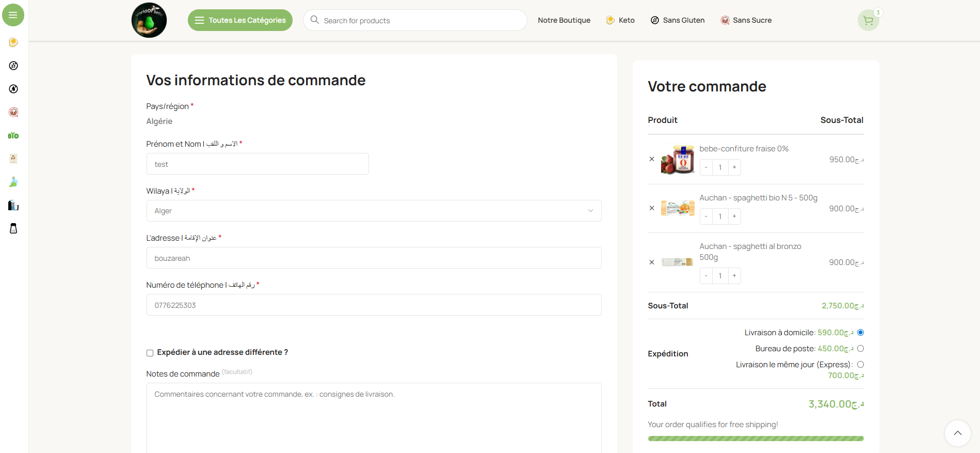Image resolution: width=980 pixels, height=453 pixels.
Task: Remove Auchan spaghetti al bronzo item
Action: click(x=652, y=262)
